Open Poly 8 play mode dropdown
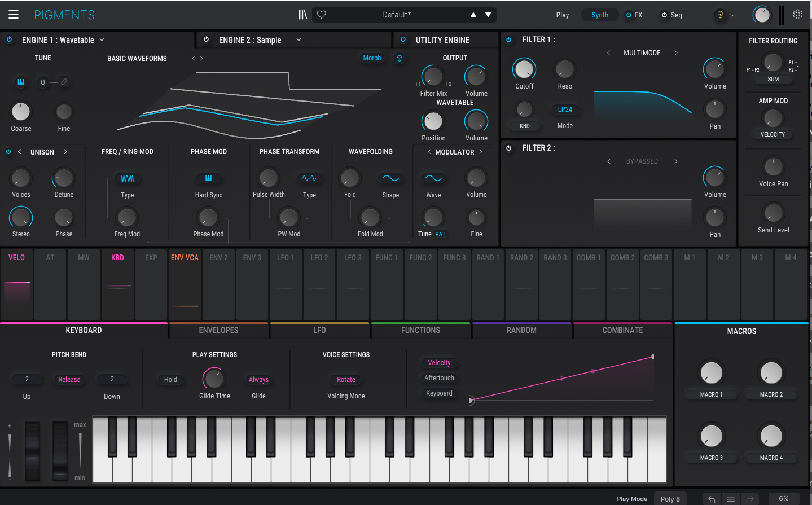The image size is (812, 505). coord(670,499)
